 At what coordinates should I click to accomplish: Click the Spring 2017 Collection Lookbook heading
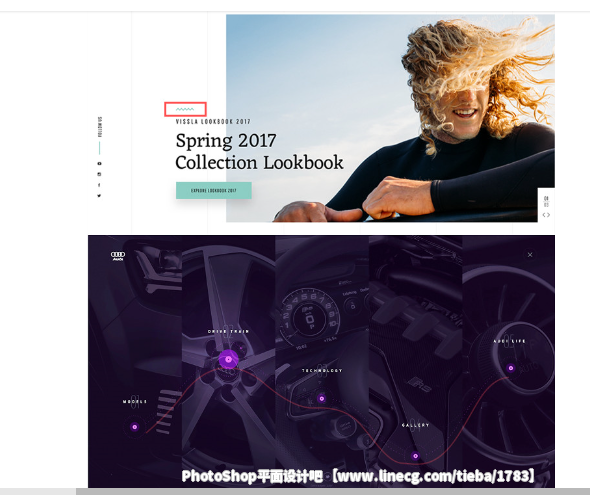[x=259, y=151]
